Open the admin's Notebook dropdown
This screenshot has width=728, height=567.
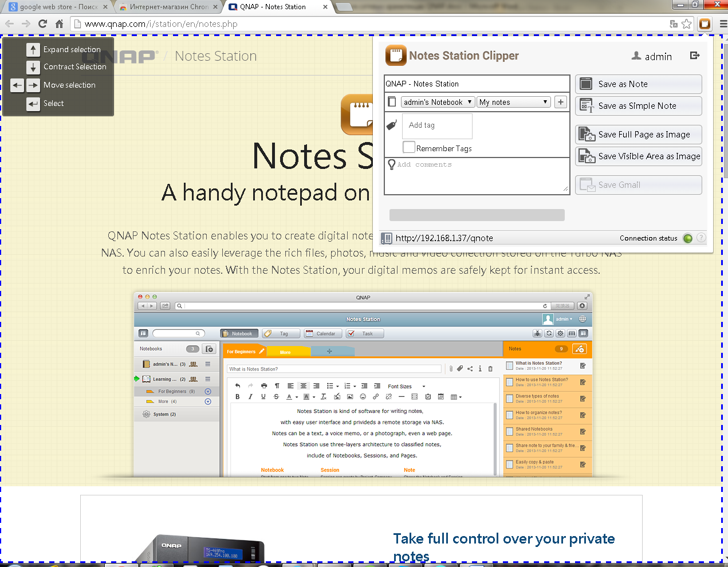[x=438, y=102]
